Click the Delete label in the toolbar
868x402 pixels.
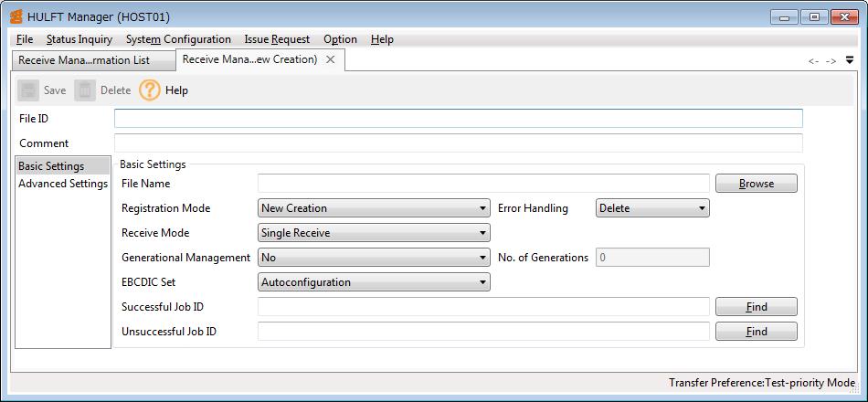[x=116, y=90]
